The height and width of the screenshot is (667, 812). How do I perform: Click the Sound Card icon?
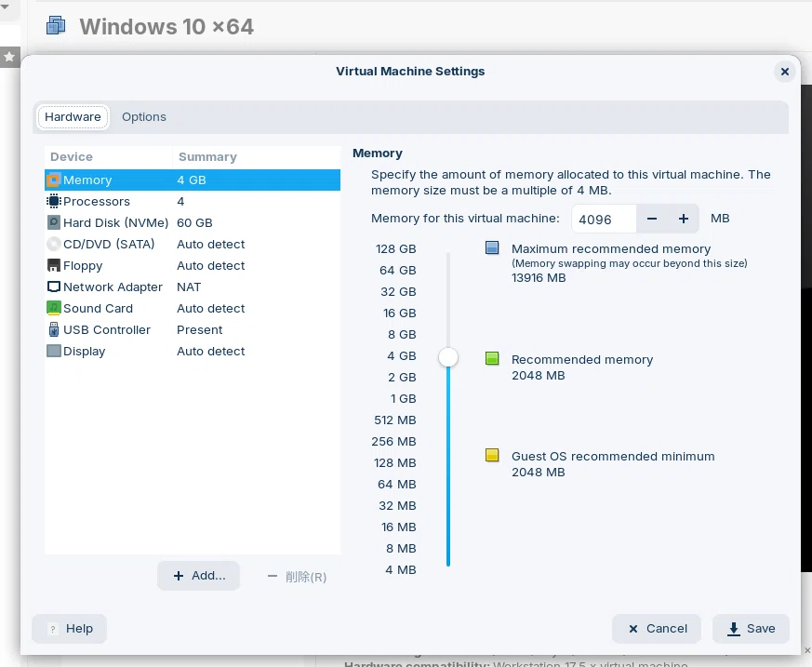pyautogui.click(x=53, y=308)
